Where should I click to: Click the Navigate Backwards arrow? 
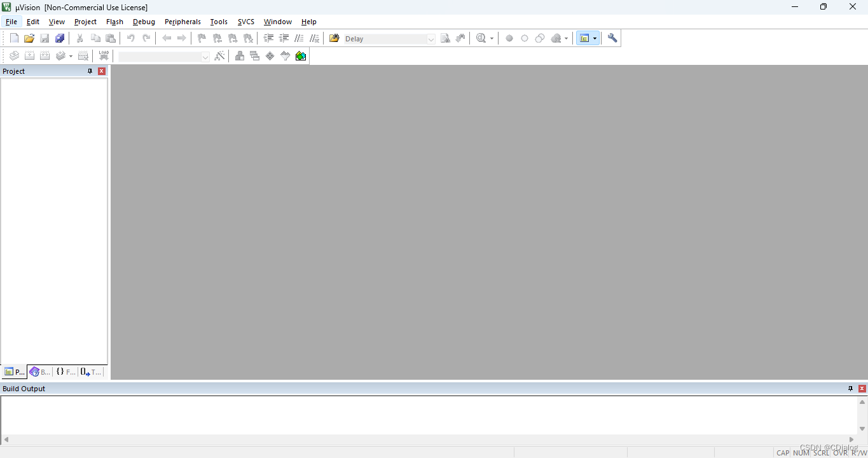point(167,38)
